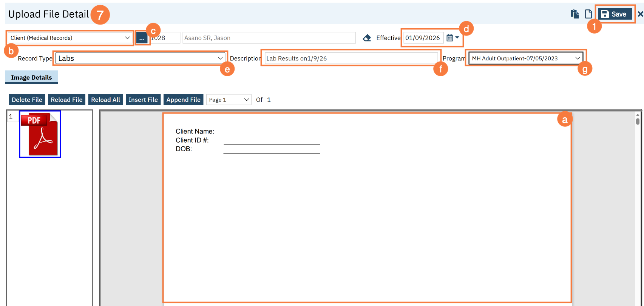Open the Page 1 selector dropdown
Image resolution: width=644 pixels, height=306 pixels.
229,100
